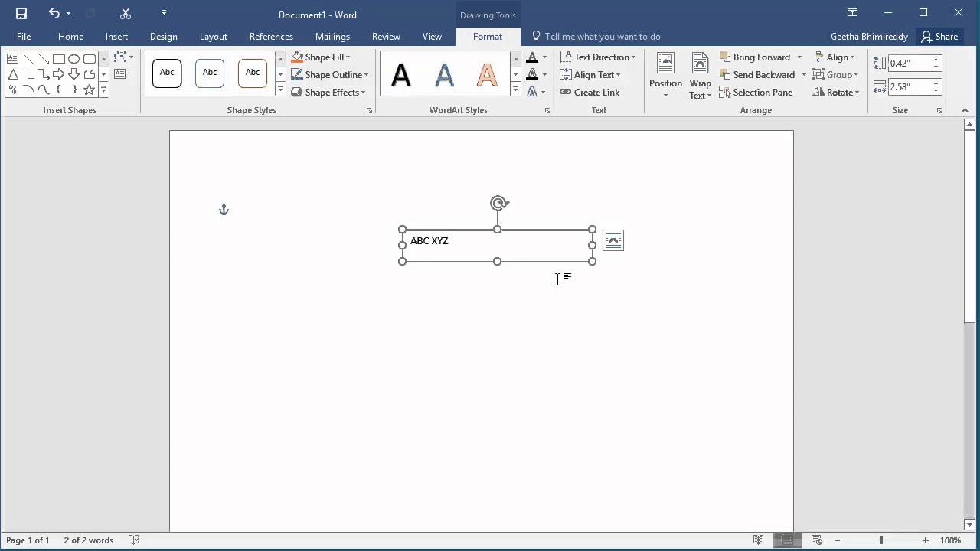Click the shape height field showing 0.42"
The height and width of the screenshot is (551, 980).
[x=910, y=63]
